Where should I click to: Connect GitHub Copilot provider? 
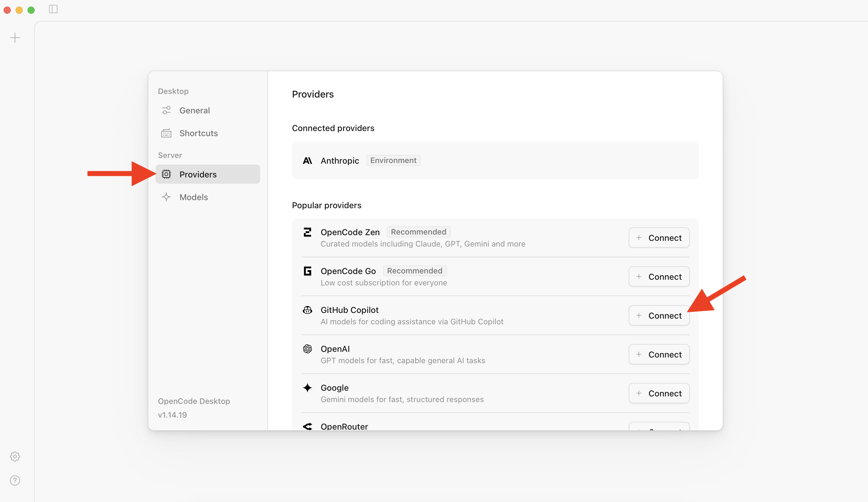(659, 315)
